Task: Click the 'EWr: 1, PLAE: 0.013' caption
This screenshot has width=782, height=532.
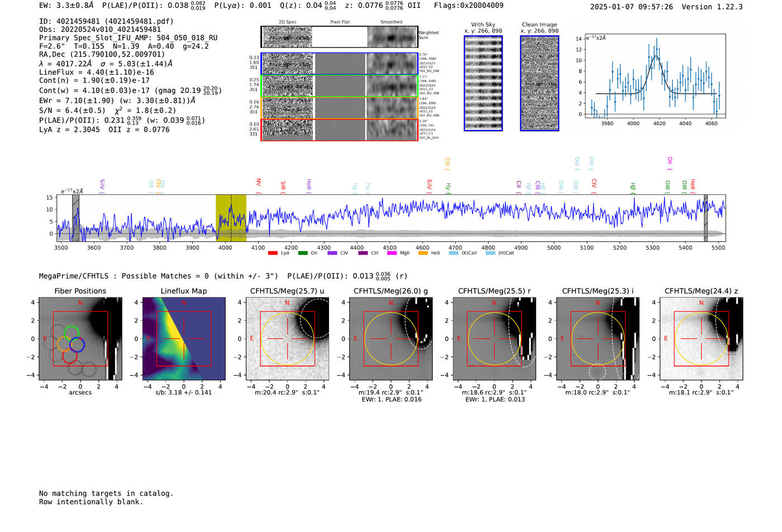Action: point(495,400)
